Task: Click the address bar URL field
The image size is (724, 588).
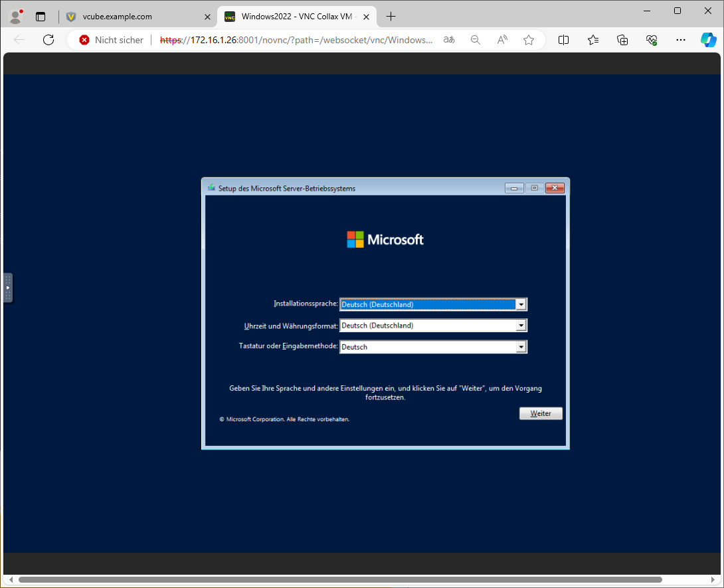Action: [296, 40]
